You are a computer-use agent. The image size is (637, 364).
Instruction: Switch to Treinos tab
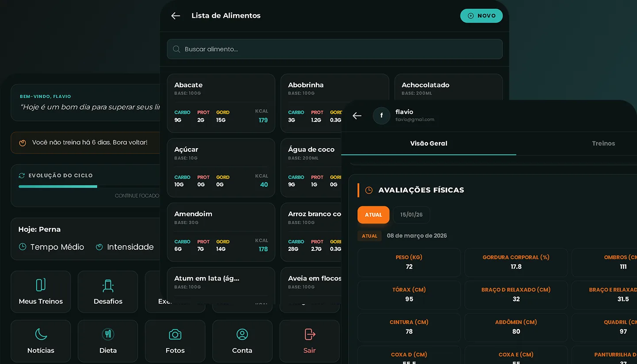pos(603,144)
